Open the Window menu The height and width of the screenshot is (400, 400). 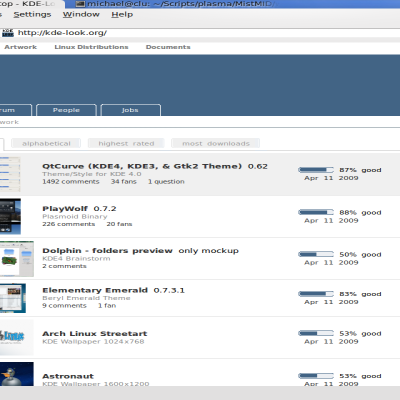pyautogui.click(x=81, y=14)
